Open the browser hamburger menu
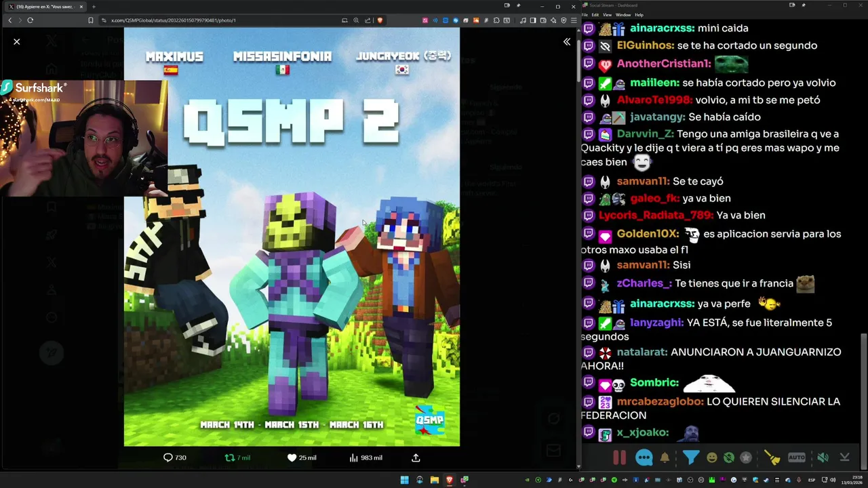The height and width of the screenshot is (488, 868). 574,20
